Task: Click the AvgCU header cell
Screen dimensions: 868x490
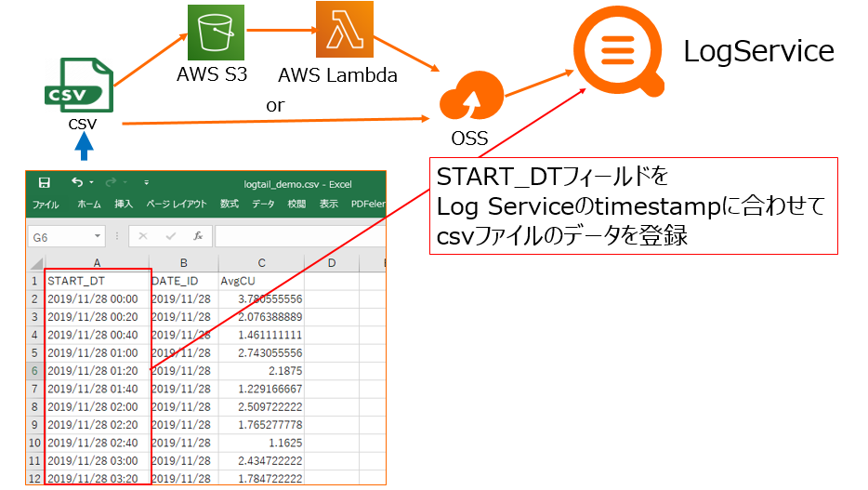Action: tap(261, 282)
